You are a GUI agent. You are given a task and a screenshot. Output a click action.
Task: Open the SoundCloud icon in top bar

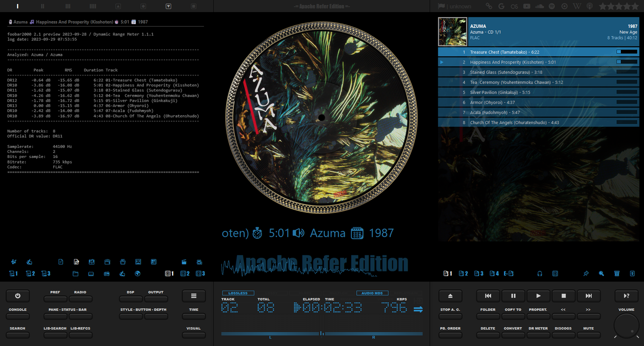click(x=540, y=6)
